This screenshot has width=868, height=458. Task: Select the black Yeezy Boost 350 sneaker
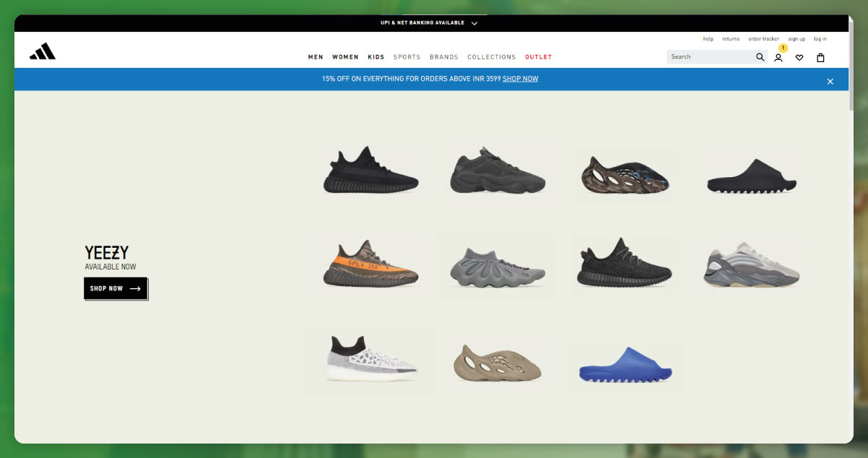pos(371,170)
